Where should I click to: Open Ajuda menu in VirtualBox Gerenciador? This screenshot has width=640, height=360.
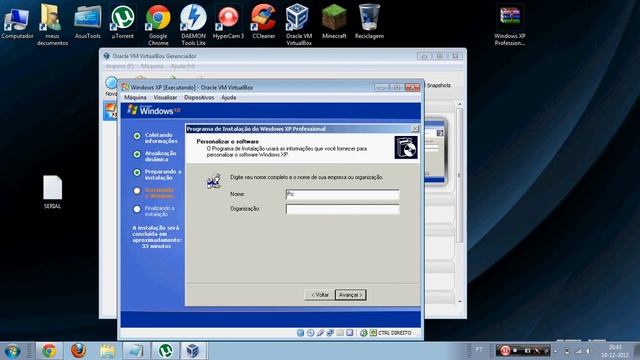point(182,66)
